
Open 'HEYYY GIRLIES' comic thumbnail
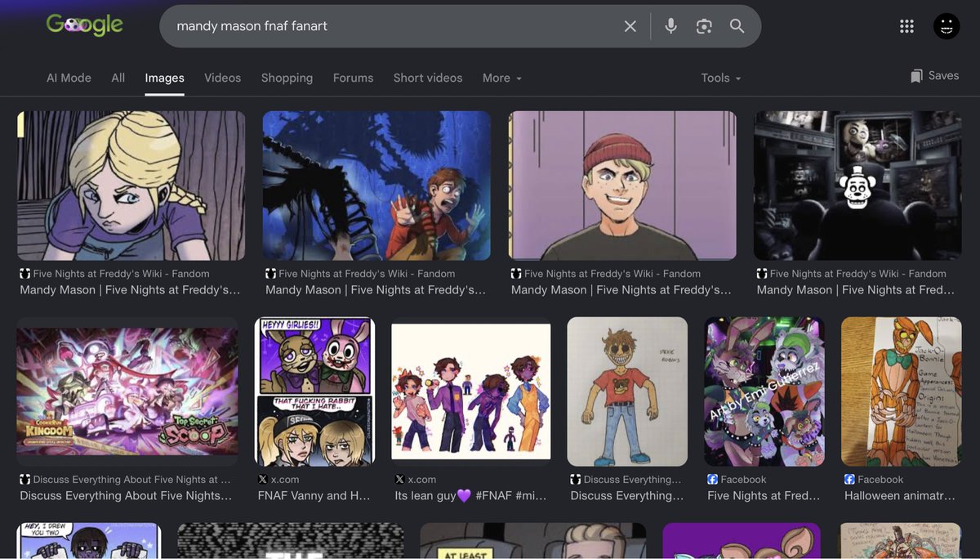315,391
